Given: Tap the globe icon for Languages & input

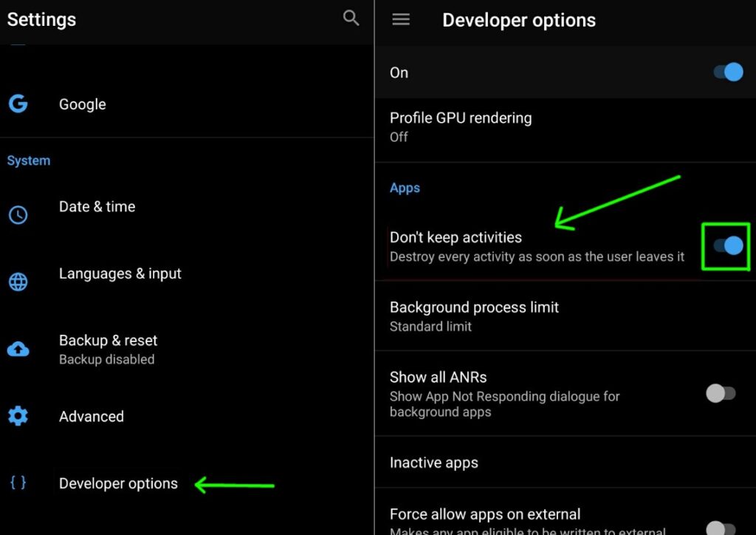Looking at the screenshot, I should point(18,282).
